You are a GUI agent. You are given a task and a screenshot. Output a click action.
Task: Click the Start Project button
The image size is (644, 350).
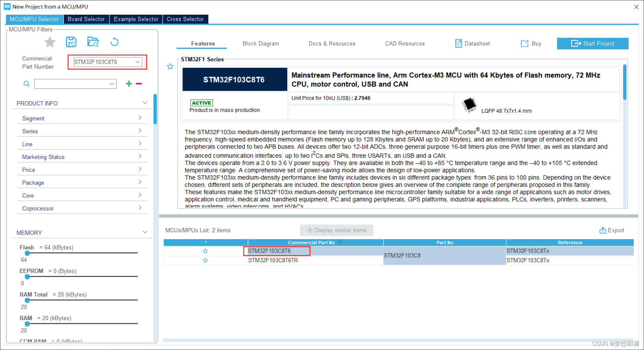[593, 44]
